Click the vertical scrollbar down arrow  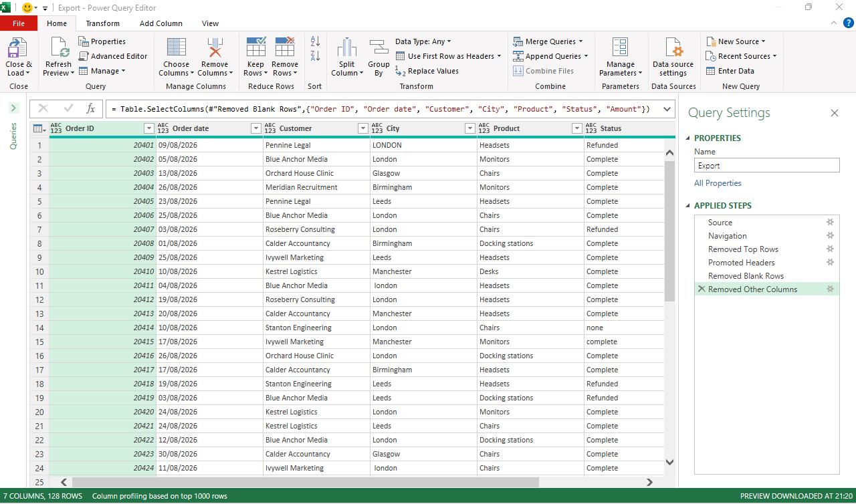pos(670,462)
